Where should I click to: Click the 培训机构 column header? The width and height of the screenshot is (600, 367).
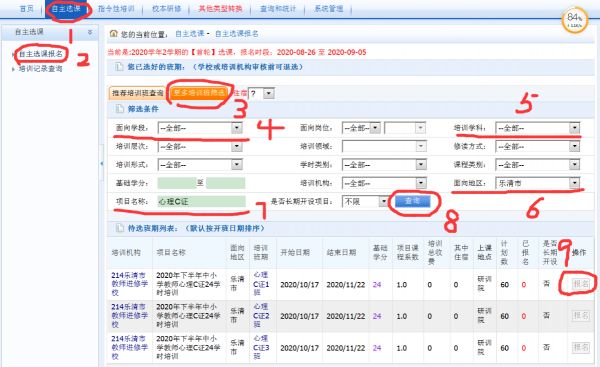pyautogui.click(x=126, y=253)
